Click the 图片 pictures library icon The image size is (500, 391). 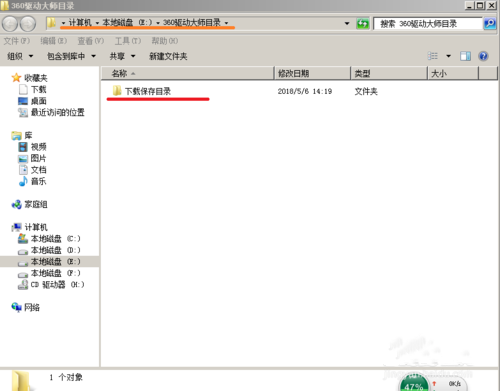click(23, 158)
